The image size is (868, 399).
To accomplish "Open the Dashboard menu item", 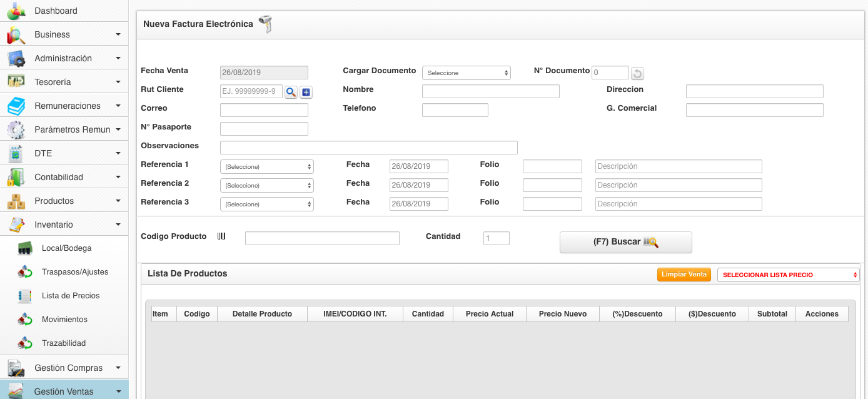I will [56, 11].
